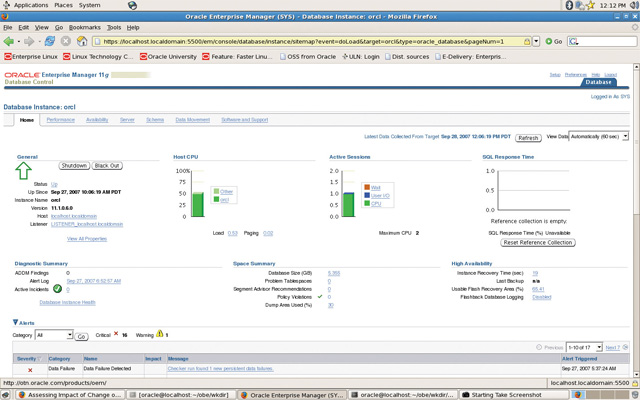This screenshot has width=640, height=400.
Task: Open Software and Support tab
Action: [x=244, y=120]
